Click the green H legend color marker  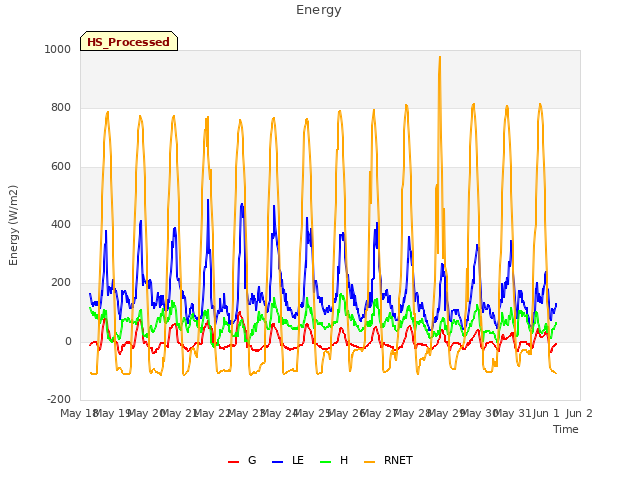tap(325, 462)
